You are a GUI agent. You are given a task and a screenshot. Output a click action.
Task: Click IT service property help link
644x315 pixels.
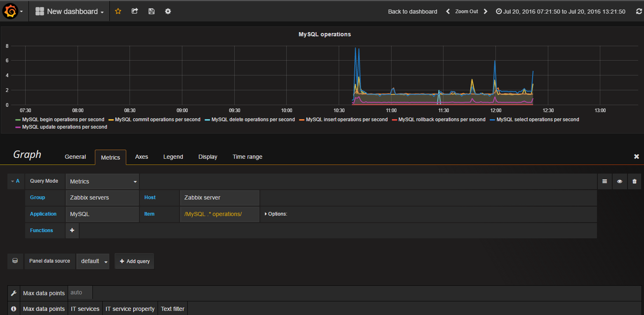point(130,309)
